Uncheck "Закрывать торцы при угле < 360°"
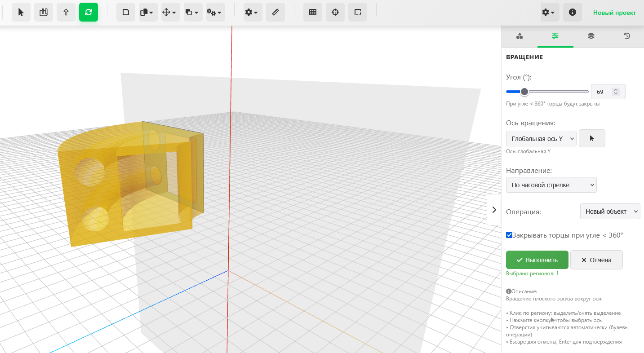The width and height of the screenshot is (644, 353). click(x=509, y=235)
